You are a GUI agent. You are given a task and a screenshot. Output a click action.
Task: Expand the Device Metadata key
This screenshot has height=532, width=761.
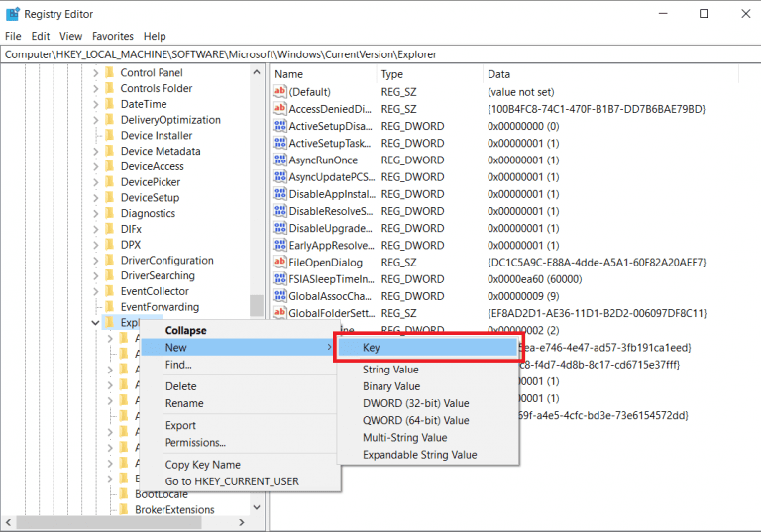(x=95, y=152)
